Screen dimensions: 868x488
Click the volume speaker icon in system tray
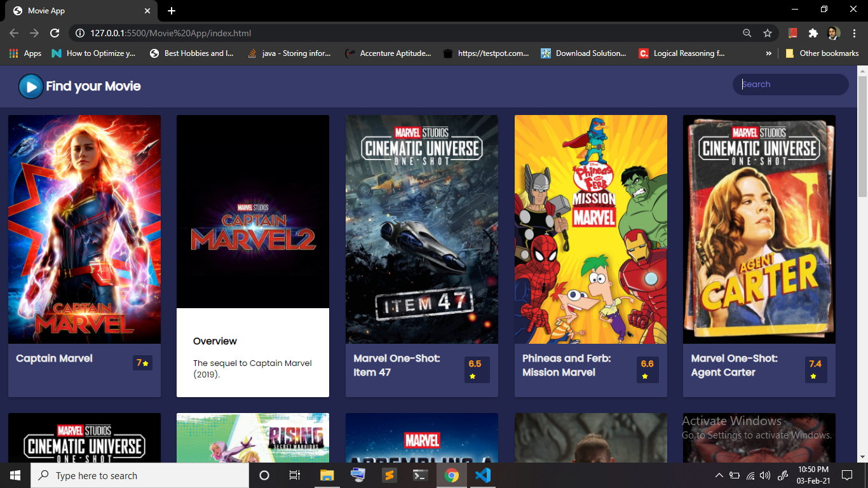(x=766, y=475)
